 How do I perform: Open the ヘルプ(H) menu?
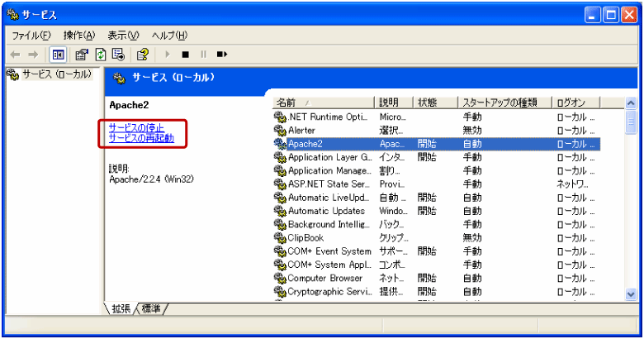tap(169, 36)
